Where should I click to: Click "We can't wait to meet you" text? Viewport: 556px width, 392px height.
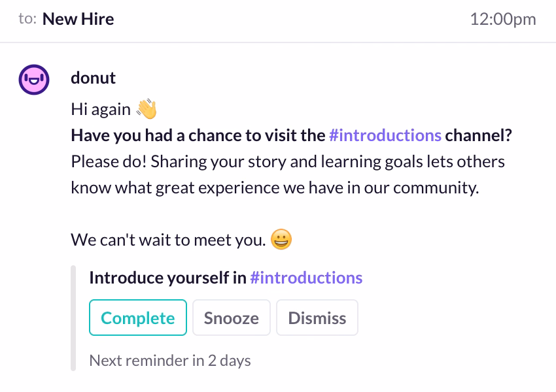[x=168, y=240]
